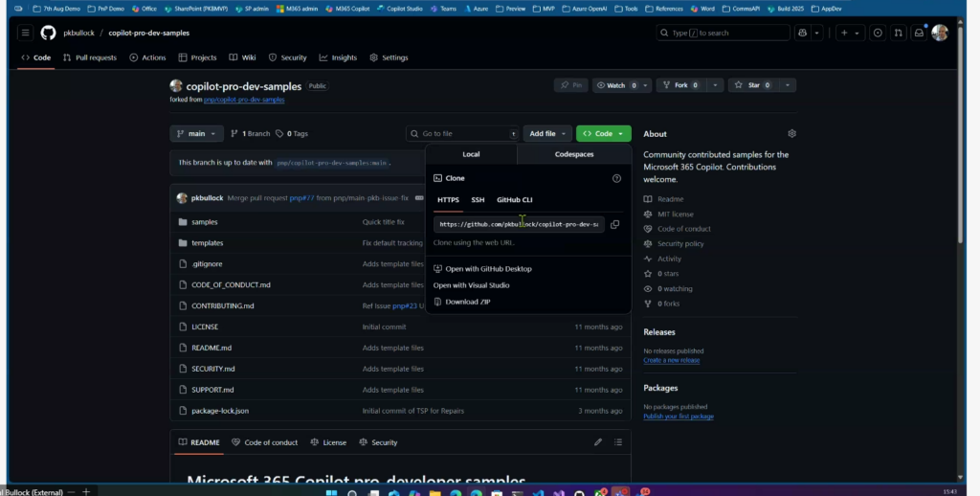Copy the HTTPS clone URL to clipboard
The height and width of the screenshot is (496, 980).
tap(615, 225)
